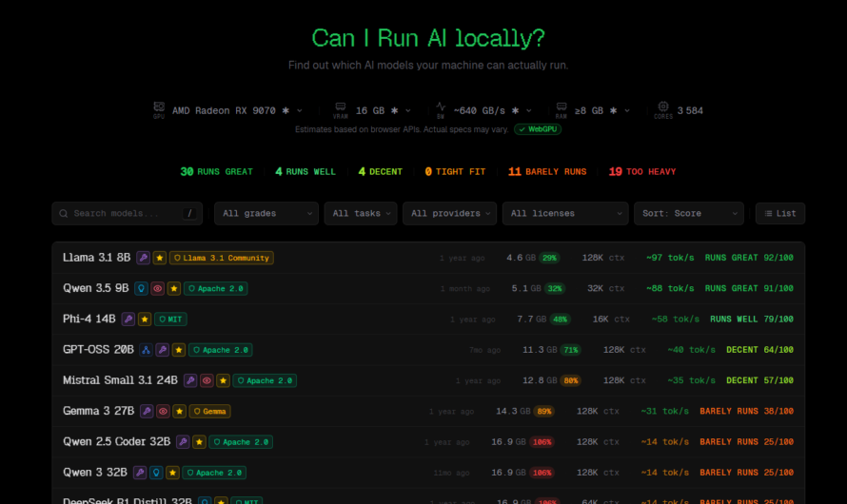
Task: Filter by 4 Decent
Action: coord(381,171)
